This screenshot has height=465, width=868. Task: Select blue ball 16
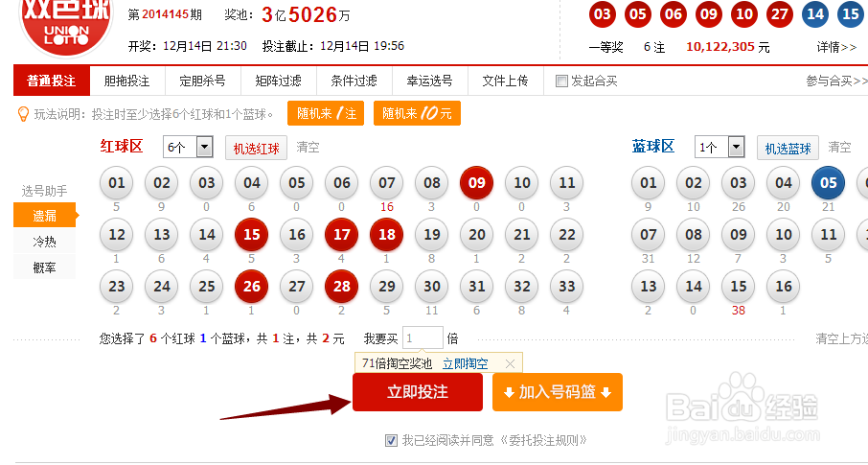point(784,287)
